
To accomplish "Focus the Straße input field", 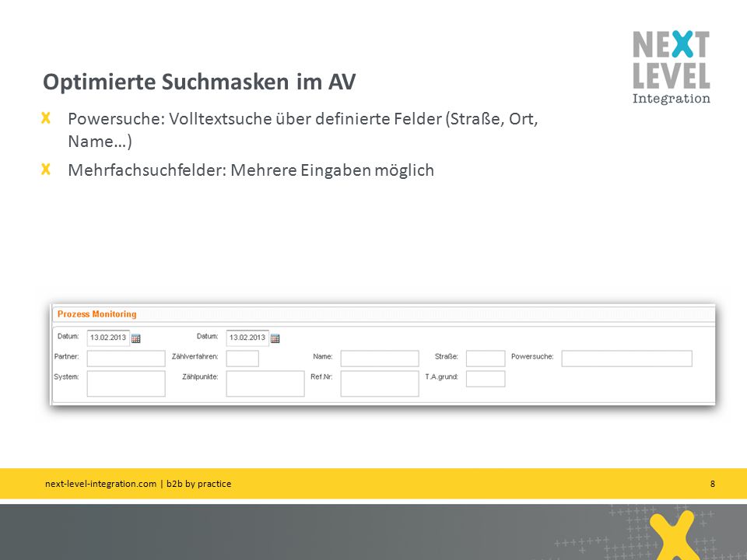I will (x=486, y=359).
